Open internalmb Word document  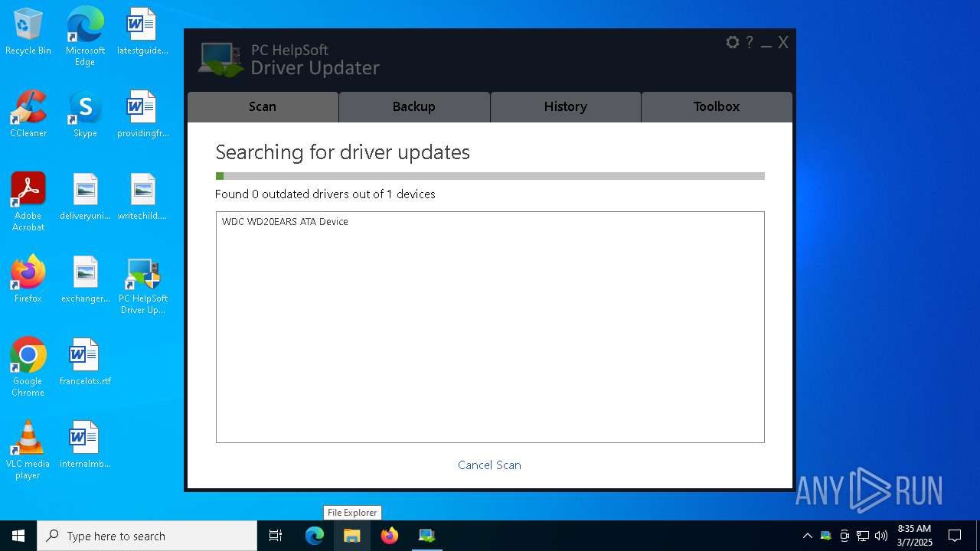coord(85,445)
